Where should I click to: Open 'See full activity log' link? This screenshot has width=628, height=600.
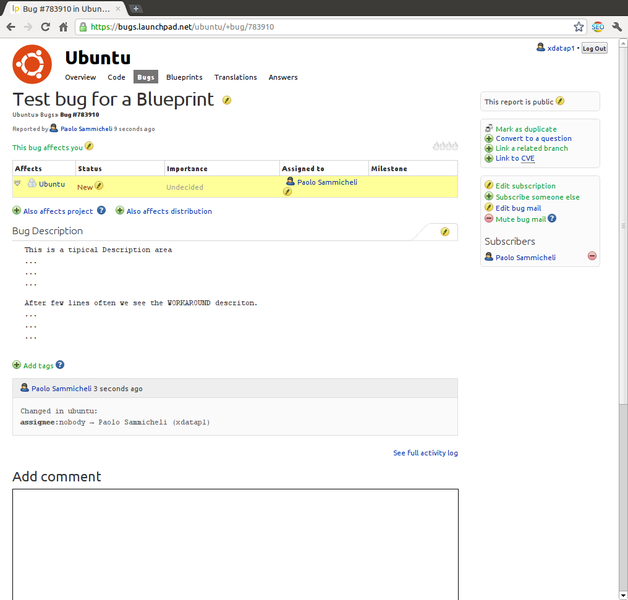pyautogui.click(x=425, y=453)
